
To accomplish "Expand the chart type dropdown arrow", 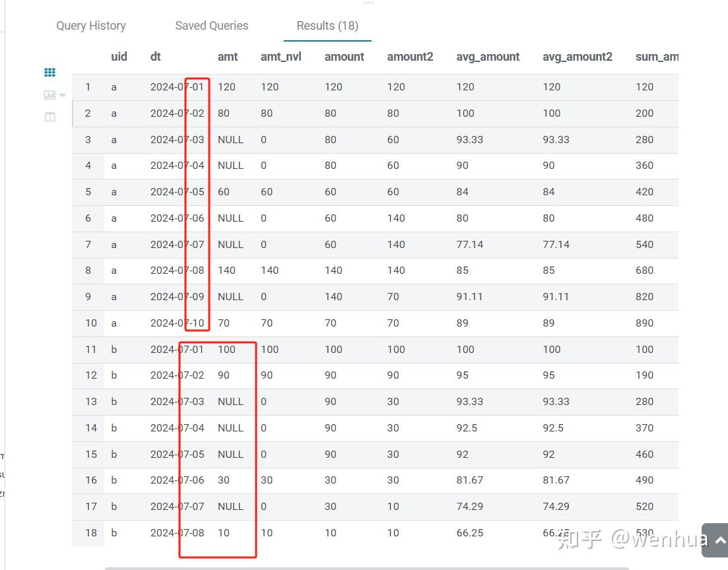I will click(x=63, y=95).
